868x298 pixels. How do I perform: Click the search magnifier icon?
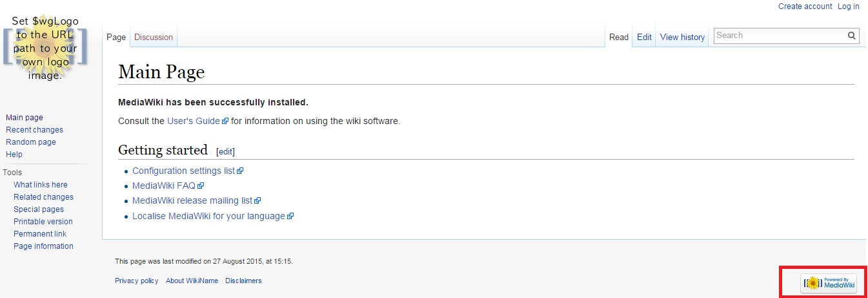click(852, 36)
